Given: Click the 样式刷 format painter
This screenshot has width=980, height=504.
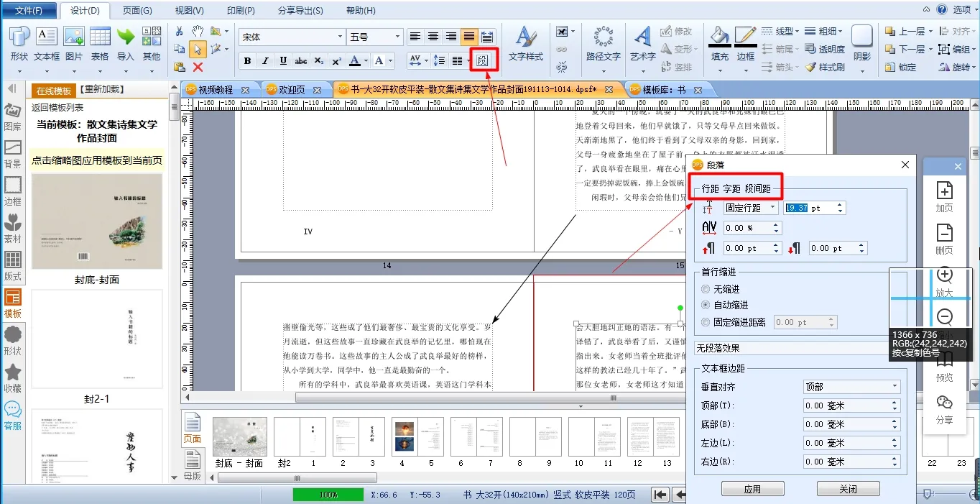Looking at the screenshot, I should (825, 68).
